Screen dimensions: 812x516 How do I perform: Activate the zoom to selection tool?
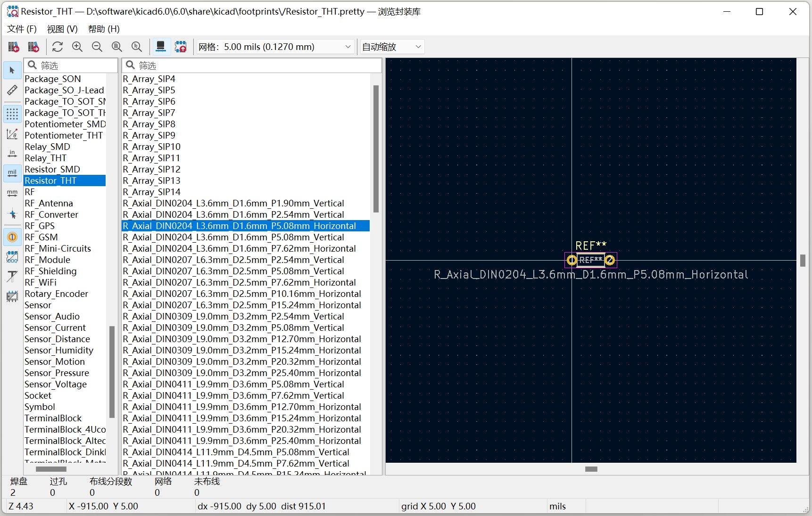click(137, 47)
